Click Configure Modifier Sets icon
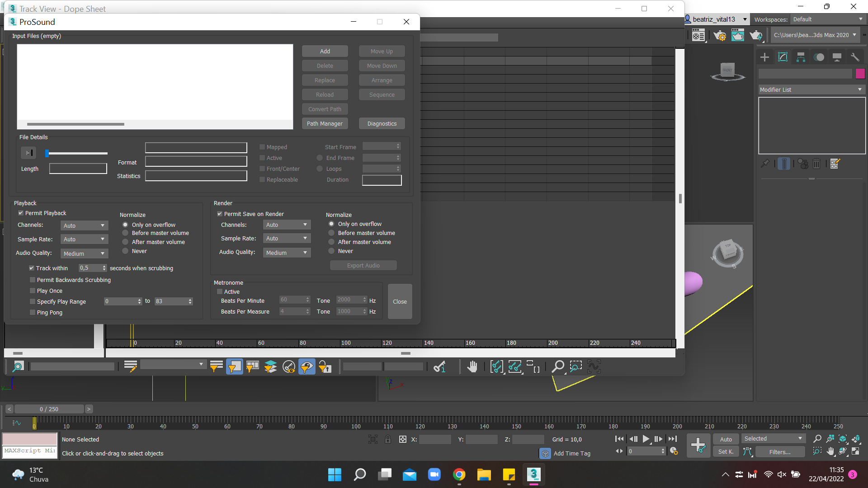This screenshot has width=868, height=488. 835,164
